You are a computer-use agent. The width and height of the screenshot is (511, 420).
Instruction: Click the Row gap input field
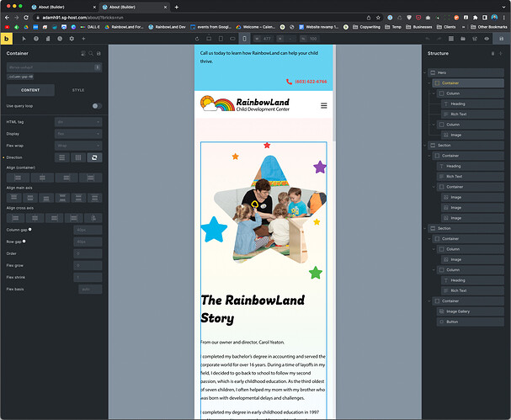pos(88,242)
